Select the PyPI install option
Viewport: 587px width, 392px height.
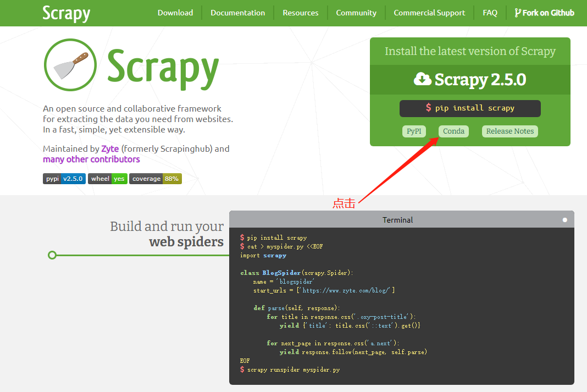pyautogui.click(x=414, y=131)
